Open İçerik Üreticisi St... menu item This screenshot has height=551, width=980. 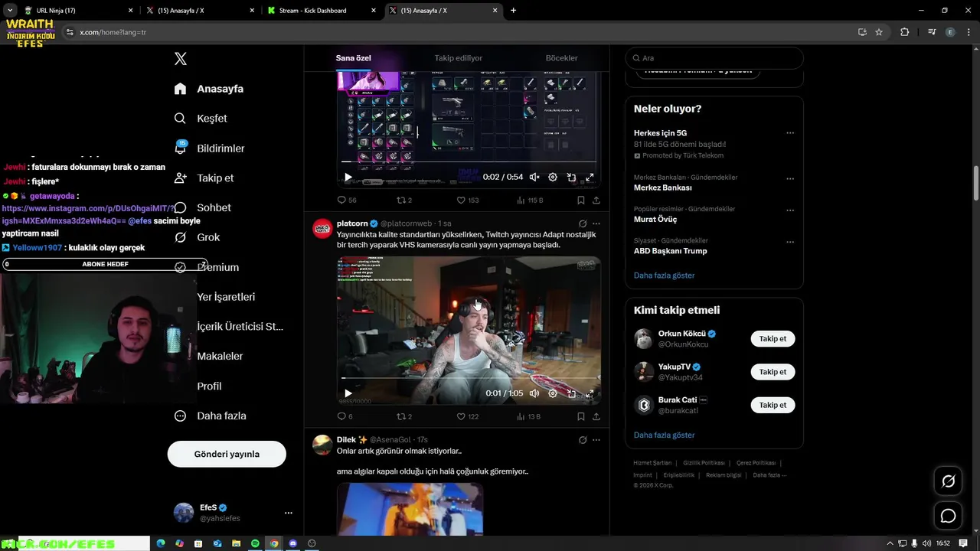click(x=240, y=326)
